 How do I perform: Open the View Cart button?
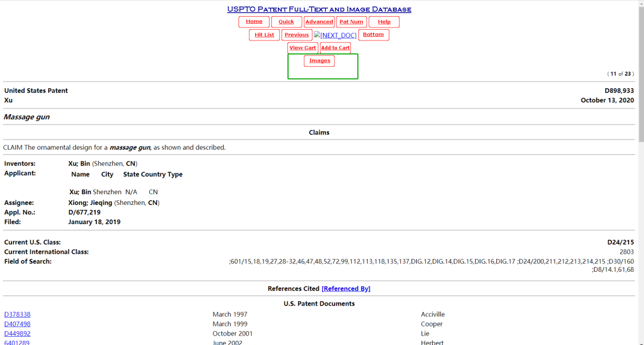(303, 48)
